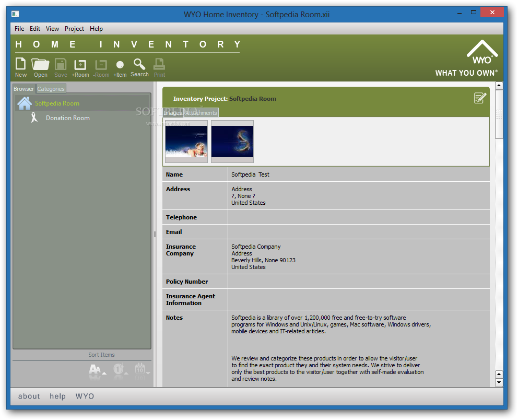
Task: Add an item with +Item
Action: tap(120, 68)
